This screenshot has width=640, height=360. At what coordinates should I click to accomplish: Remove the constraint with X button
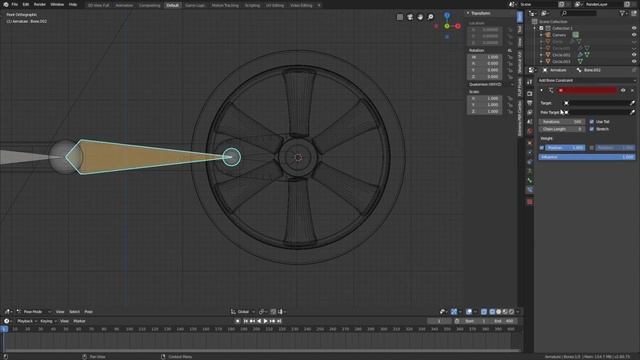[x=632, y=90]
